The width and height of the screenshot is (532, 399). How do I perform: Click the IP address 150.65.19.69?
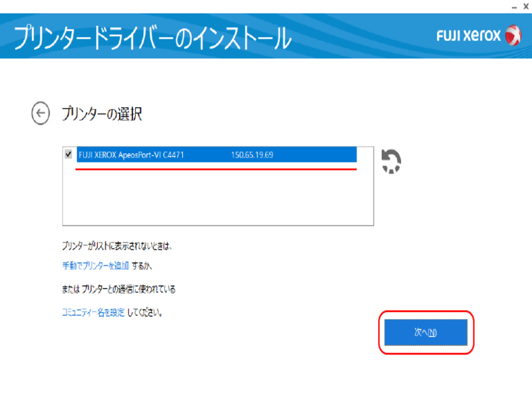click(252, 155)
